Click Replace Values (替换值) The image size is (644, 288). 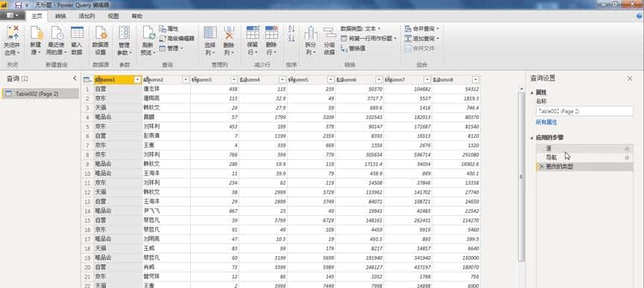click(353, 48)
